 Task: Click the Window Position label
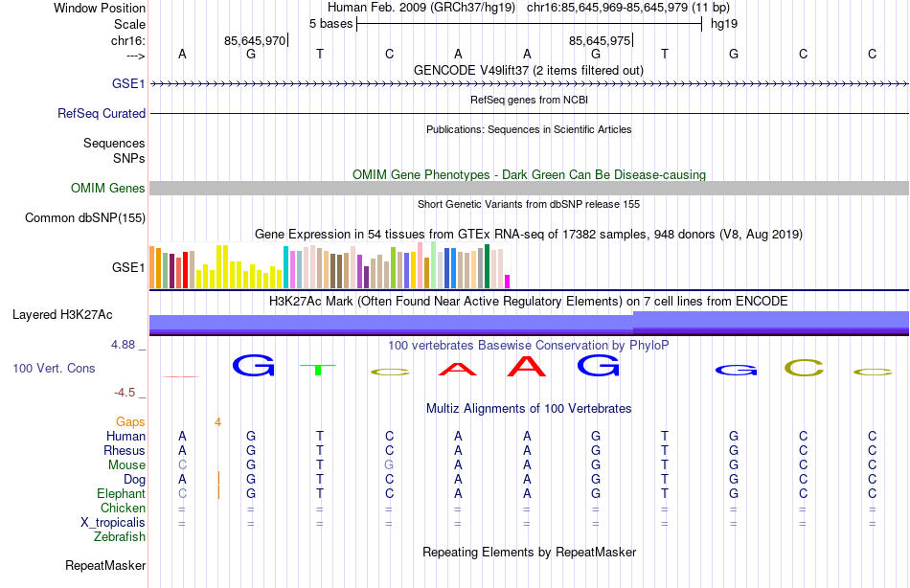click(x=100, y=8)
